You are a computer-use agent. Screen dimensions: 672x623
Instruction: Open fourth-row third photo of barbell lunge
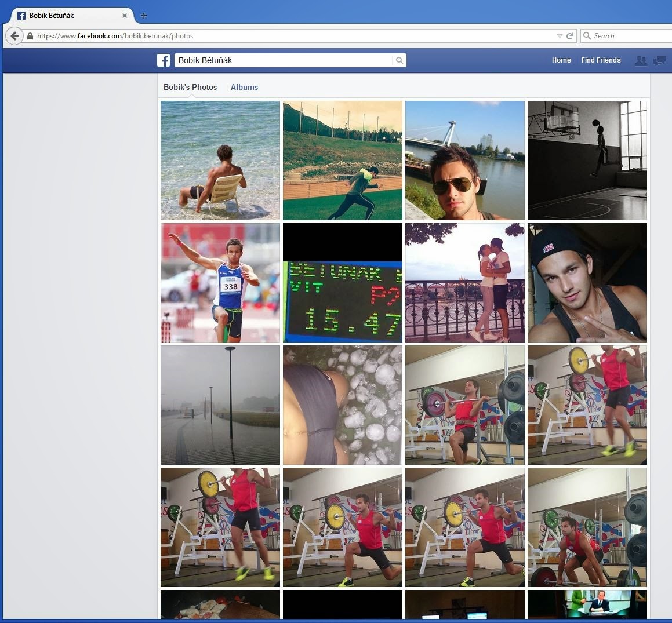465,527
